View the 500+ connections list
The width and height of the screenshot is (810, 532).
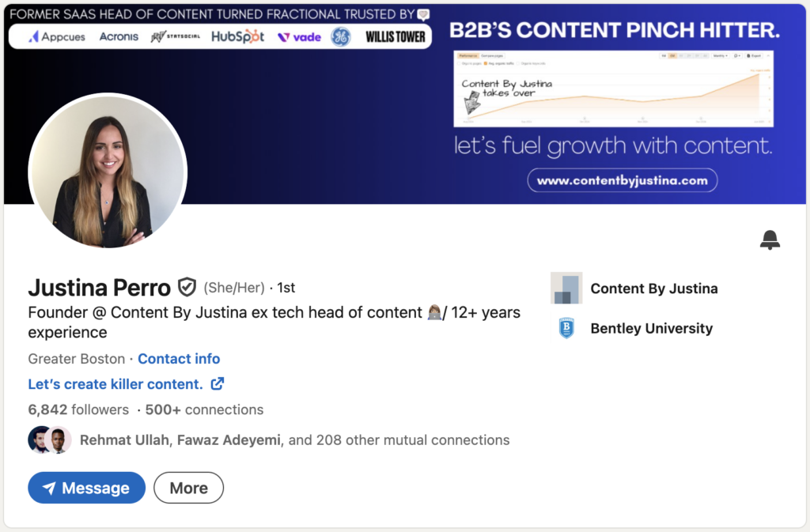[x=204, y=409]
